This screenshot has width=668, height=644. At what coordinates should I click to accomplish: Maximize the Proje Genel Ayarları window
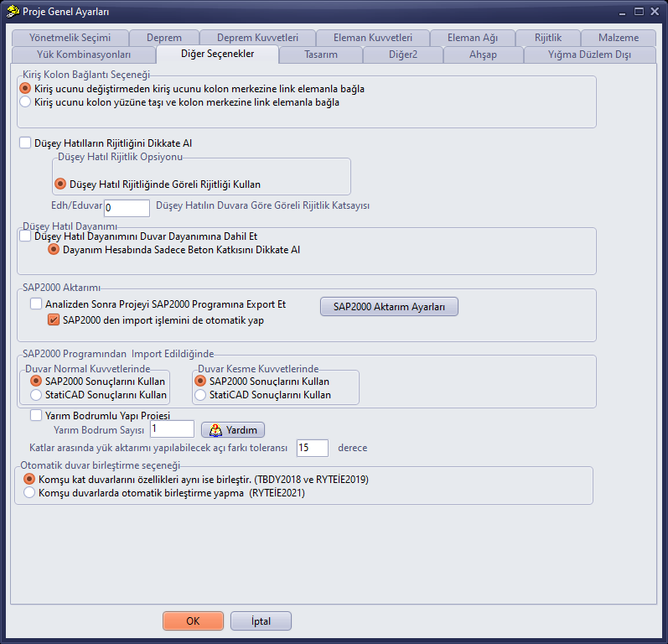coord(639,12)
